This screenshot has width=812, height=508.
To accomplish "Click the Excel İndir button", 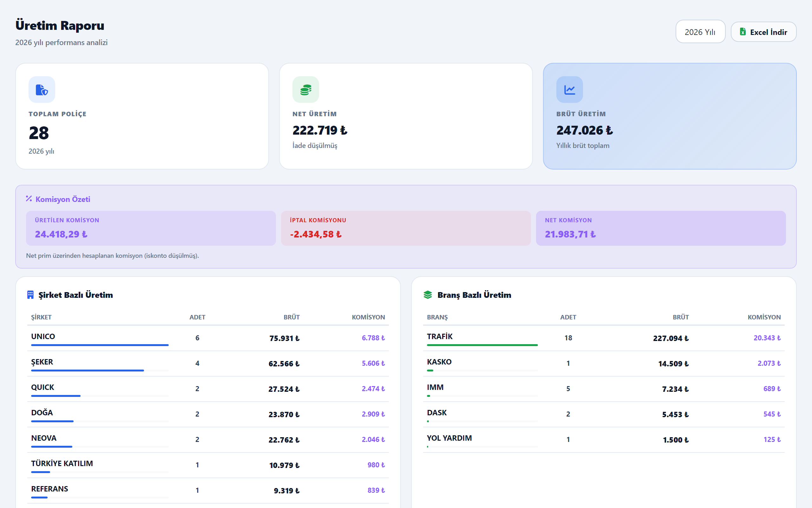I will click(763, 31).
